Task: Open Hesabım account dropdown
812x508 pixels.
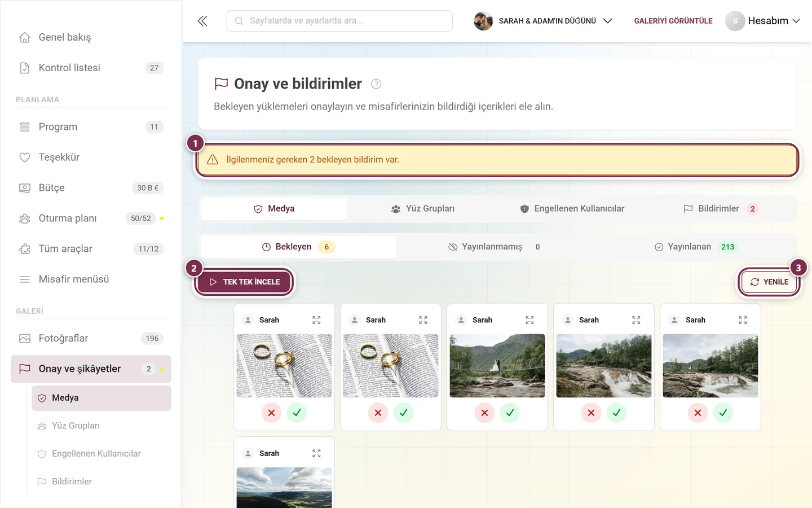Action: 763,21
